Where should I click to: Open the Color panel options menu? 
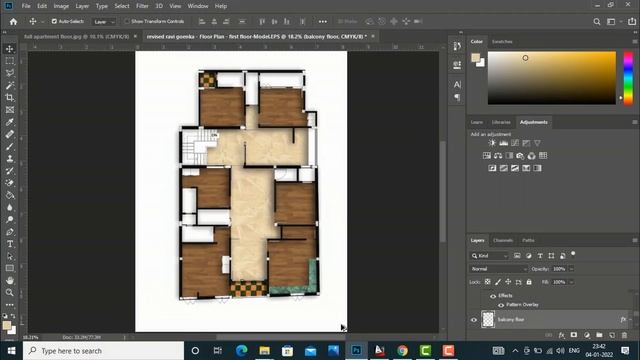(635, 42)
